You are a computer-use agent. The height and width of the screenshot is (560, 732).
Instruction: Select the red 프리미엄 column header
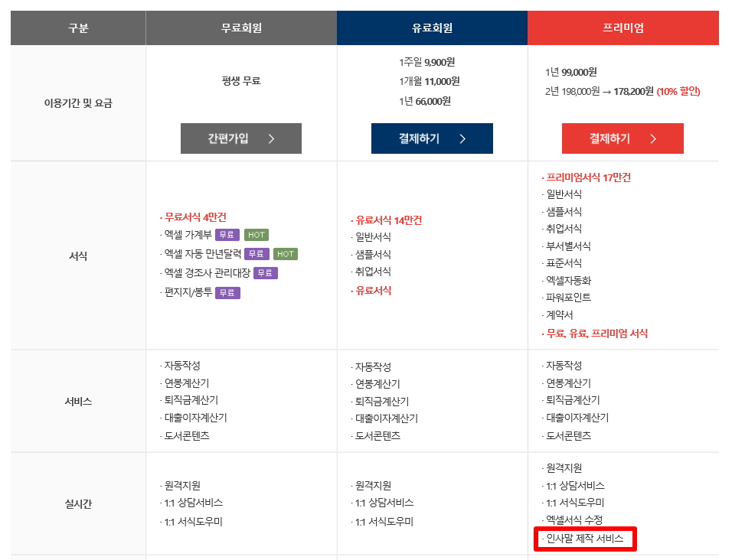tap(623, 28)
